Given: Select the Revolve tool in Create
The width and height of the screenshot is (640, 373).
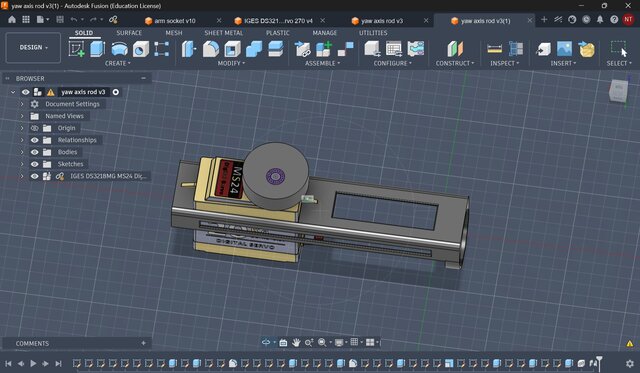Looking at the screenshot, I should click(119, 49).
